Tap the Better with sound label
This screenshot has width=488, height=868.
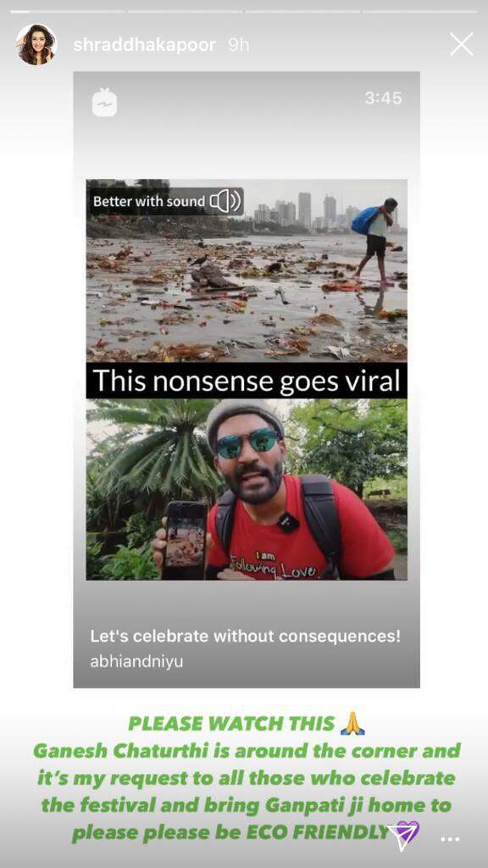click(x=149, y=202)
